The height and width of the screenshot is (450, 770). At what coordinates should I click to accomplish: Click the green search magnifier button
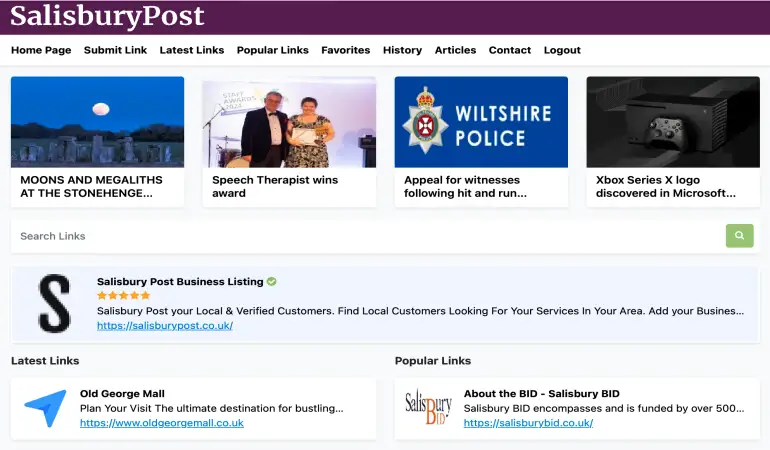pyautogui.click(x=739, y=236)
